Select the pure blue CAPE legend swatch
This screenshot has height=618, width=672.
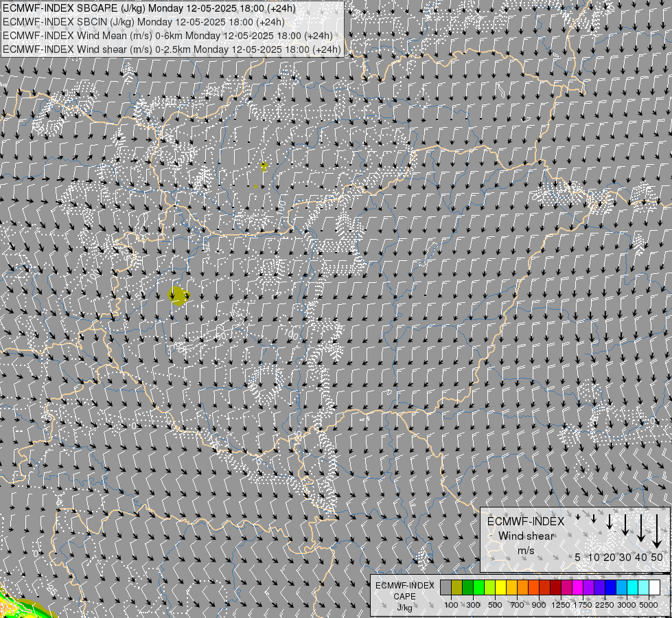pyautogui.click(x=611, y=588)
